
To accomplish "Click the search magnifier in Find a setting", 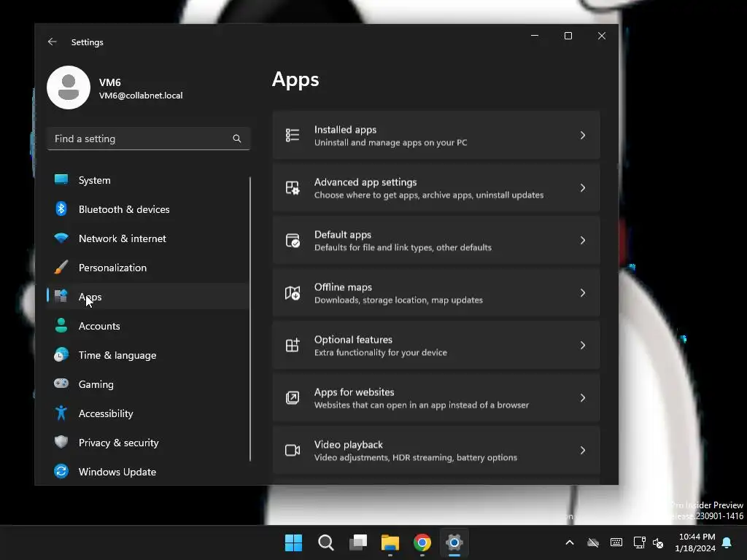I will click(237, 139).
